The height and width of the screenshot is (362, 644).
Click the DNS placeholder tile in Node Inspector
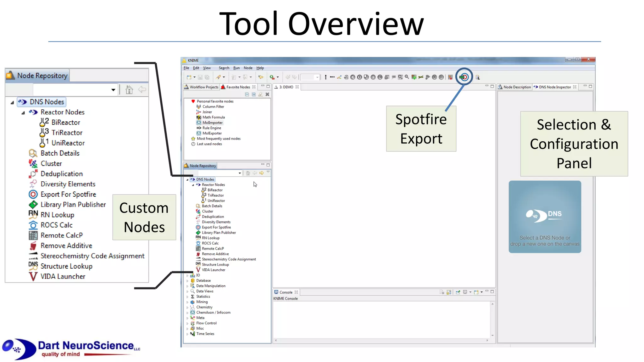tap(545, 217)
